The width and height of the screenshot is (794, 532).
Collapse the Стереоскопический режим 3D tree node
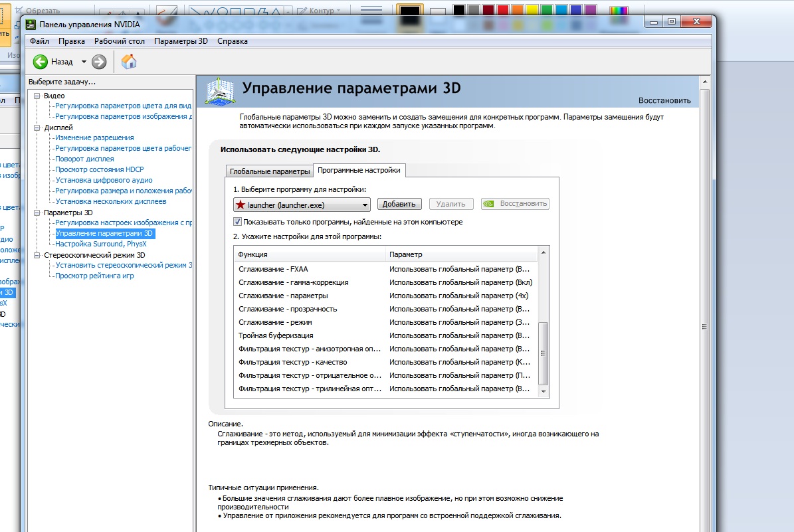37,255
